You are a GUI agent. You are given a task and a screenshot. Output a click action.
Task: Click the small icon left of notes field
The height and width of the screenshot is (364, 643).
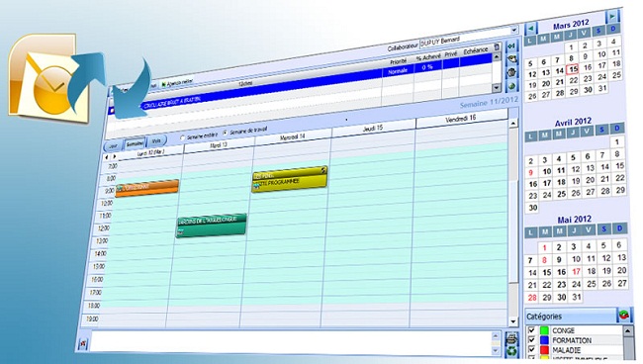(x=83, y=343)
